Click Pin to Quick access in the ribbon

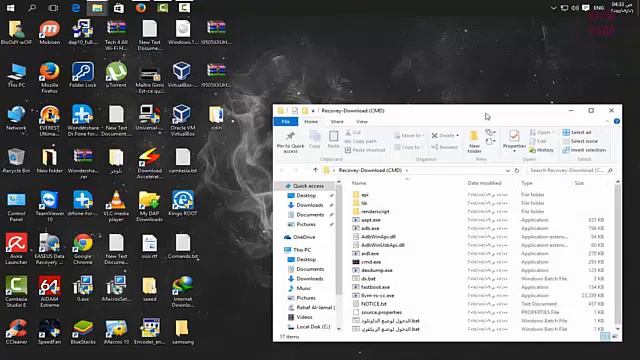290,142
